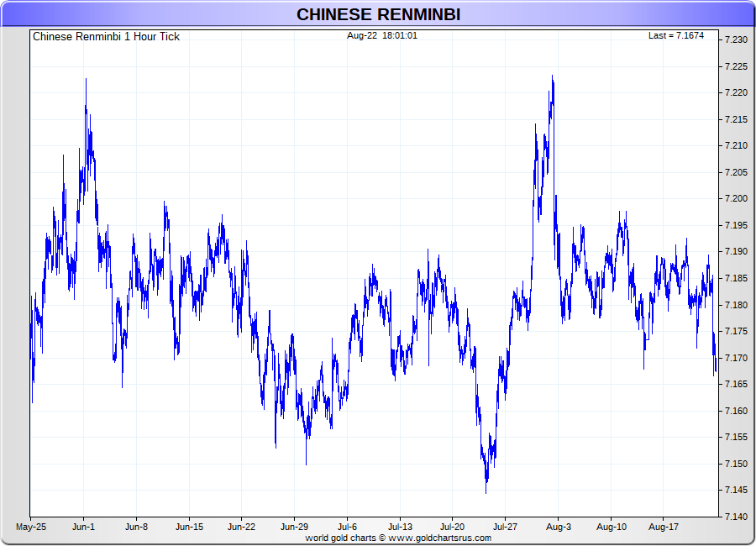
Task: Click the Aug-10 date label
Action: (612, 528)
